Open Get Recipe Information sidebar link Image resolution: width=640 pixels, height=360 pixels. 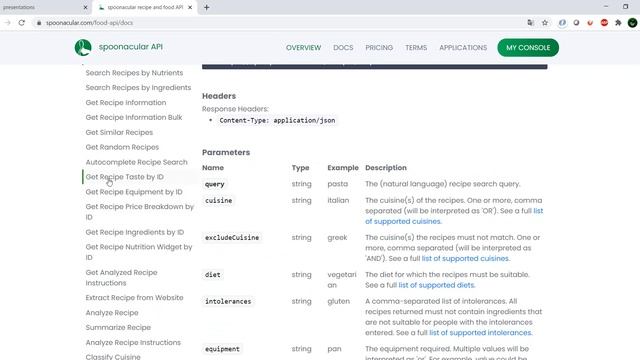[x=126, y=102]
